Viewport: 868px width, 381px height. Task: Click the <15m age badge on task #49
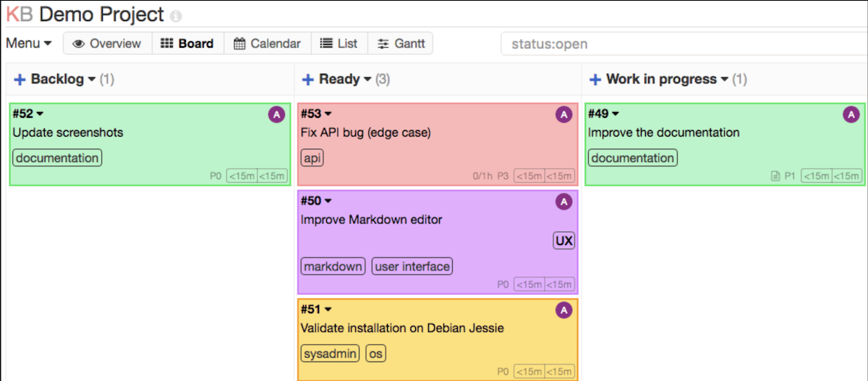(817, 176)
